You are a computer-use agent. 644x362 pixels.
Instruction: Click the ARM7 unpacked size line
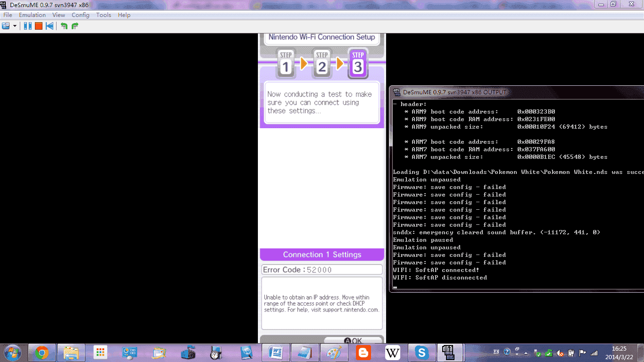(x=506, y=157)
